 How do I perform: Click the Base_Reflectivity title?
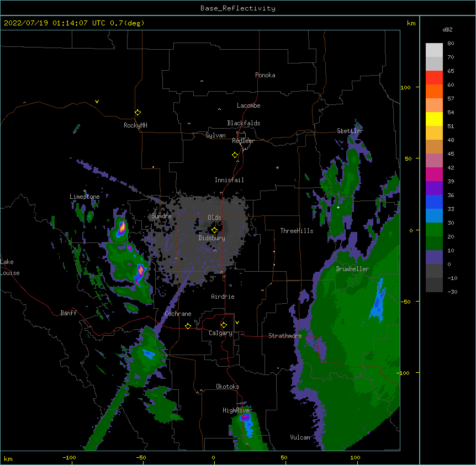click(x=238, y=8)
